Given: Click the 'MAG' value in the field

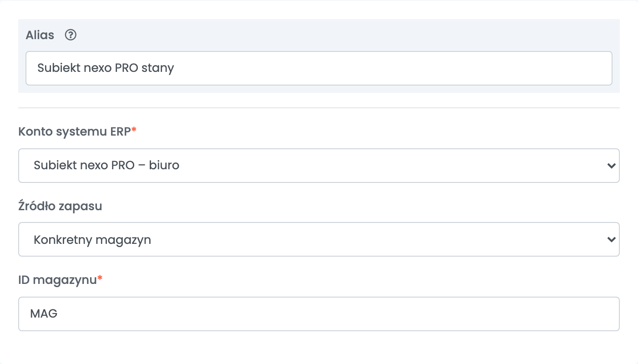Looking at the screenshot, I should [x=44, y=313].
